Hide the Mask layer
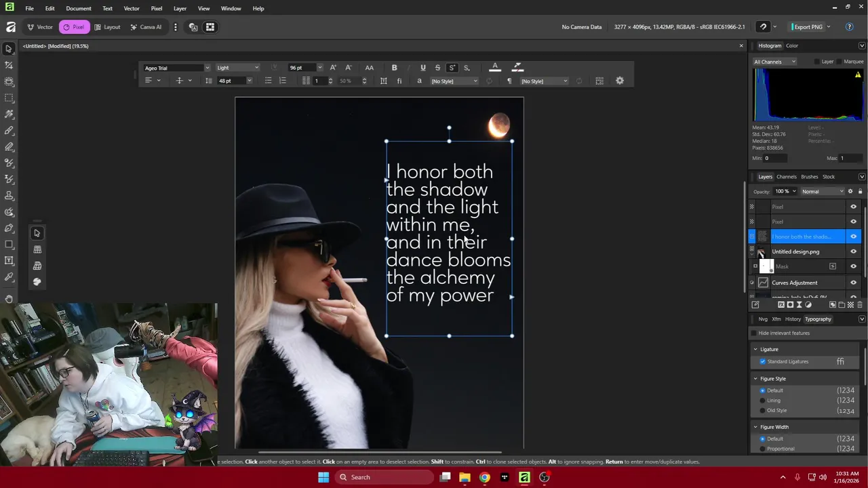 (853, 266)
